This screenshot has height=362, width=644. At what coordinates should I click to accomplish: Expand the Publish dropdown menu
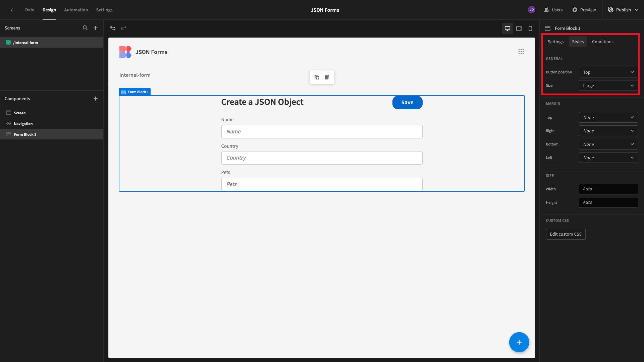coord(636,10)
